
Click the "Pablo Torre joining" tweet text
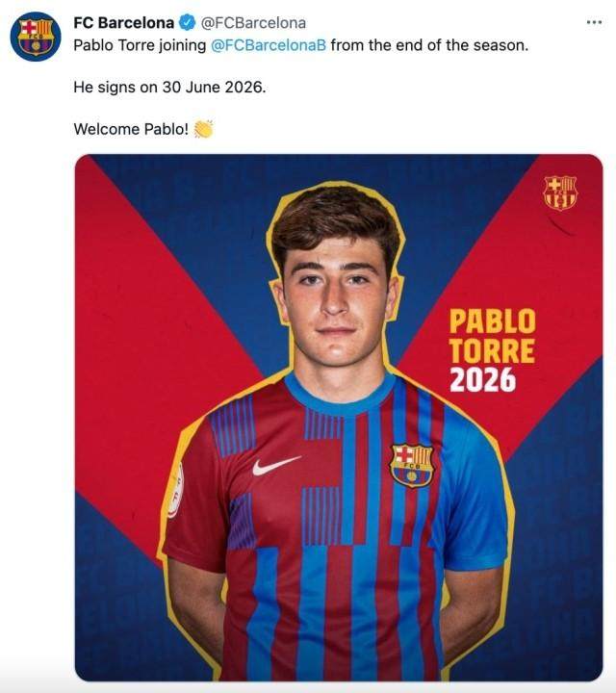tap(140, 45)
